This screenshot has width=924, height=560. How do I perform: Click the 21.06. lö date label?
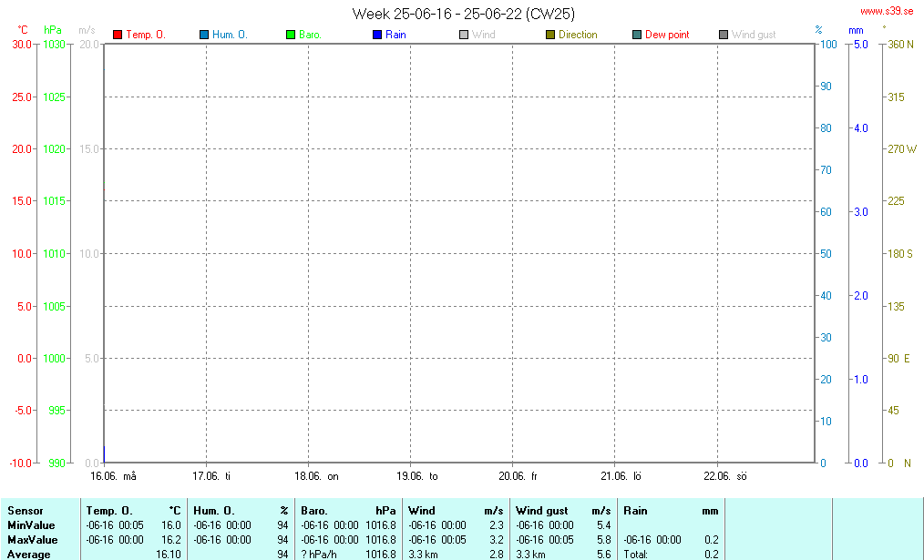[621, 476]
